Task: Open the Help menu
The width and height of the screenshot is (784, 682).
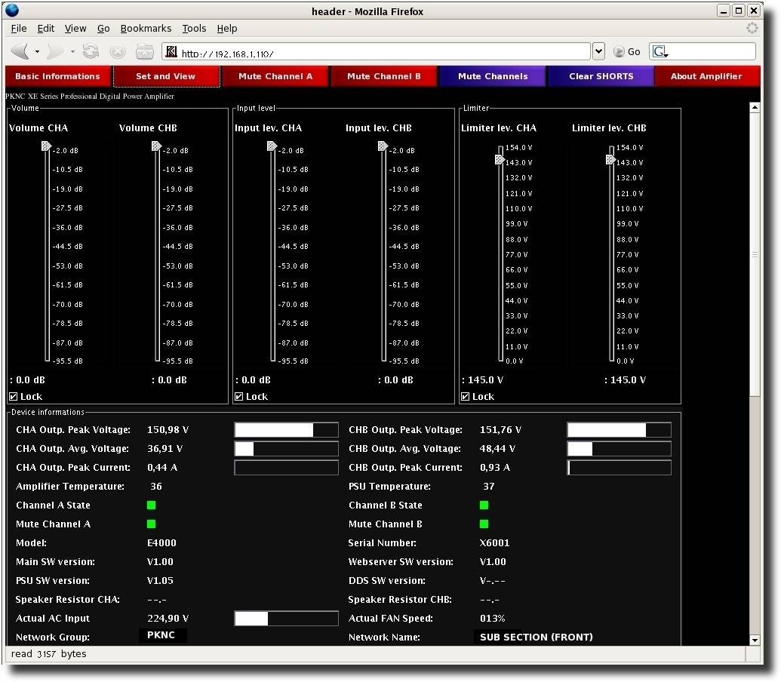Action: (226, 29)
